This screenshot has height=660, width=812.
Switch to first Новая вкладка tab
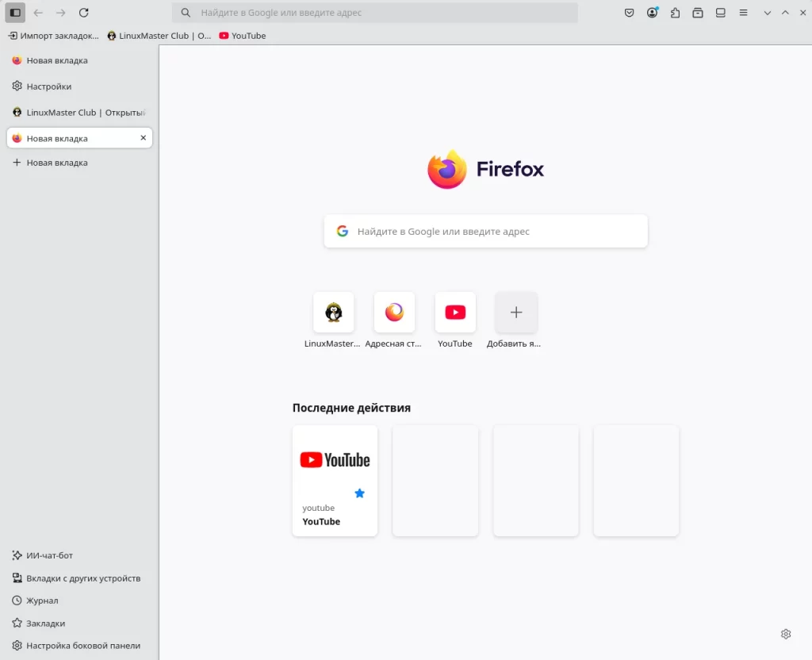tap(79, 60)
